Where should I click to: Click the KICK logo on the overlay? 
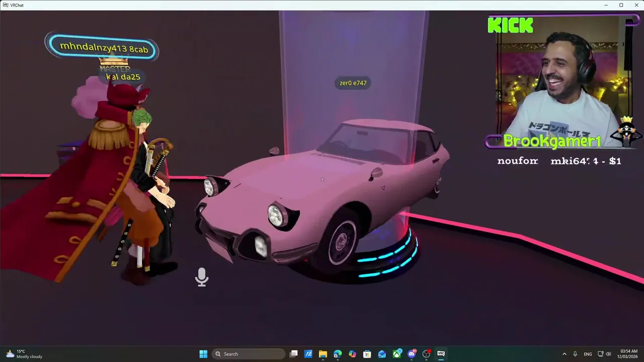click(511, 25)
